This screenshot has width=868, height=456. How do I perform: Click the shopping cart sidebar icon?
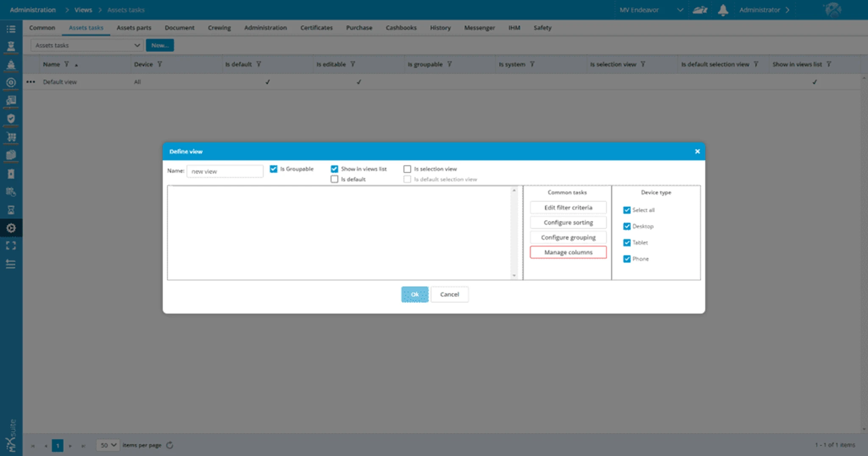tap(11, 137)
